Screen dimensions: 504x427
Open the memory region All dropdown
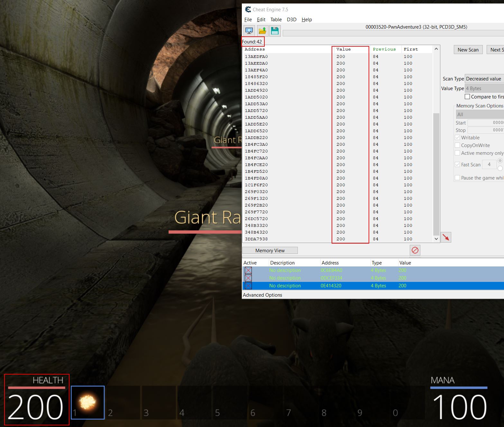click(x=480, y=115)
